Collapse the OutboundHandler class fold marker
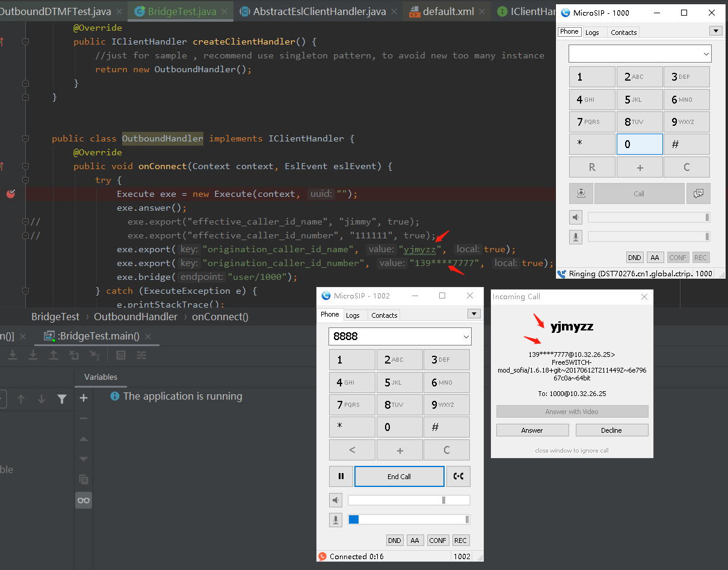 pyautogui.click(x=25, y=138)
